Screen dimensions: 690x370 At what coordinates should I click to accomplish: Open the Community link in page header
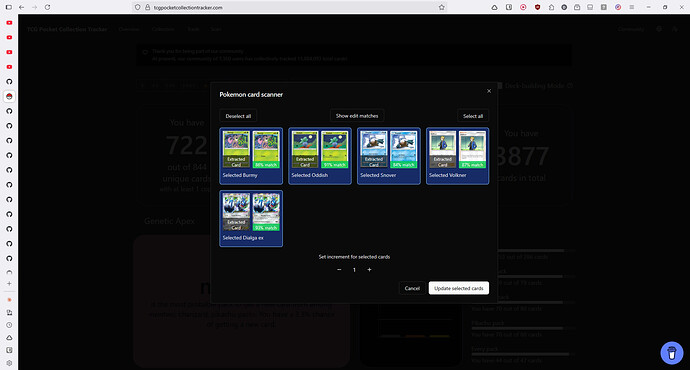[x=631, y=29]
